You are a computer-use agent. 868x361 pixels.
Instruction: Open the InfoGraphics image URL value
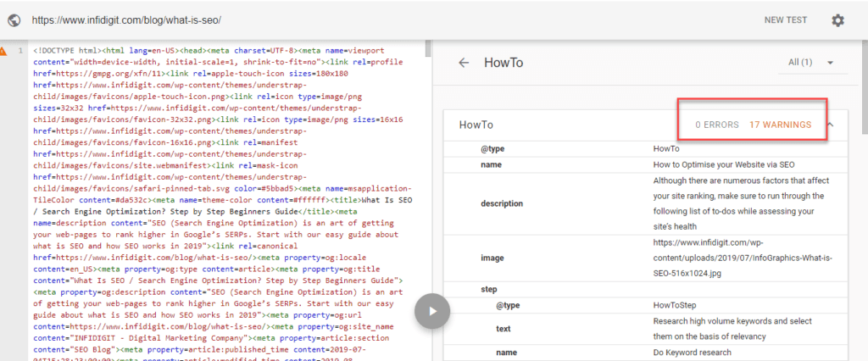743,258
